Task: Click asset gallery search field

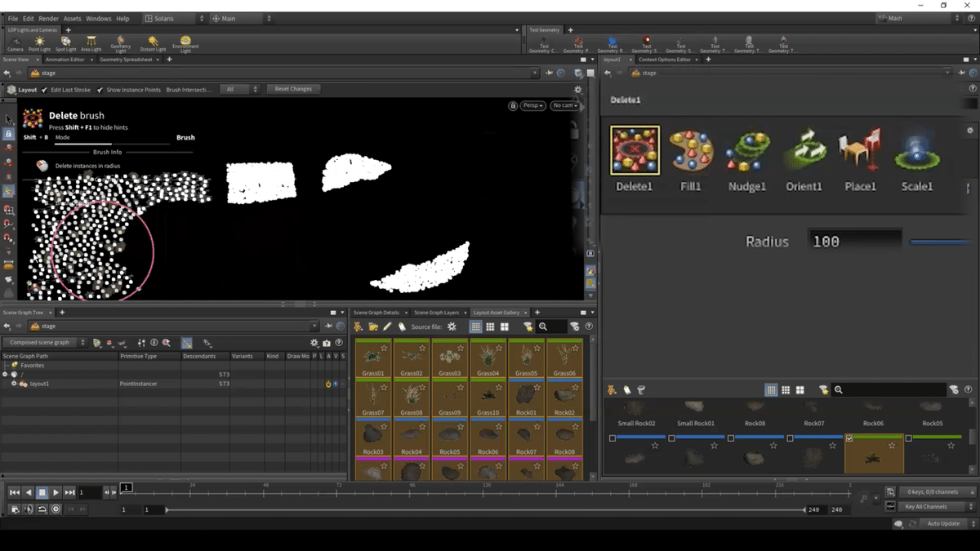Action: (x=550, y=327)
